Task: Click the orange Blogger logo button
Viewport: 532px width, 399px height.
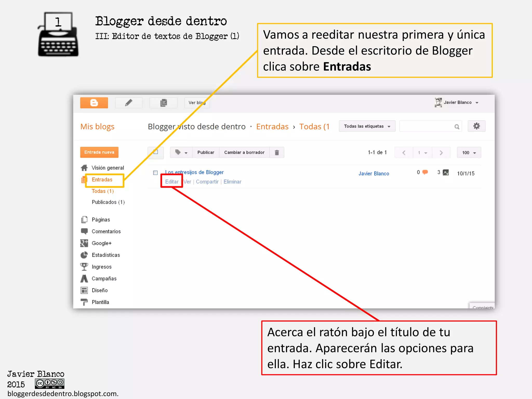Action: click(94, 103)
